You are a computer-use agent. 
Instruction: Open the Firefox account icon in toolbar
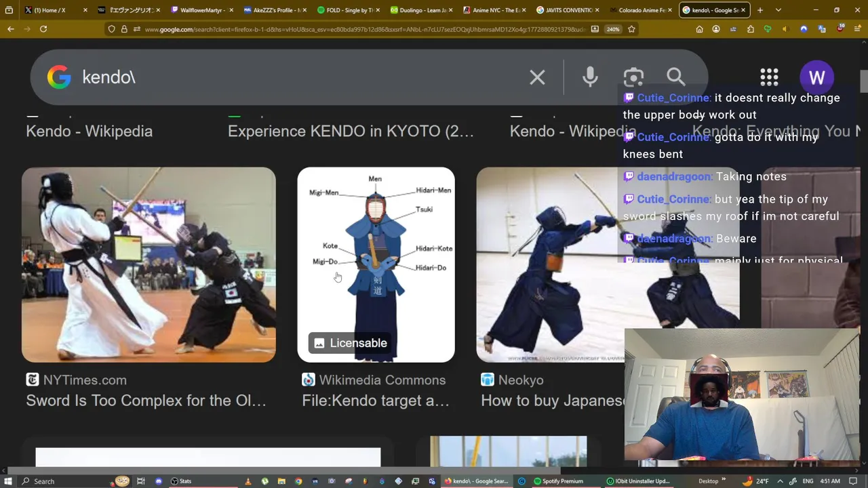pos(716,29)
